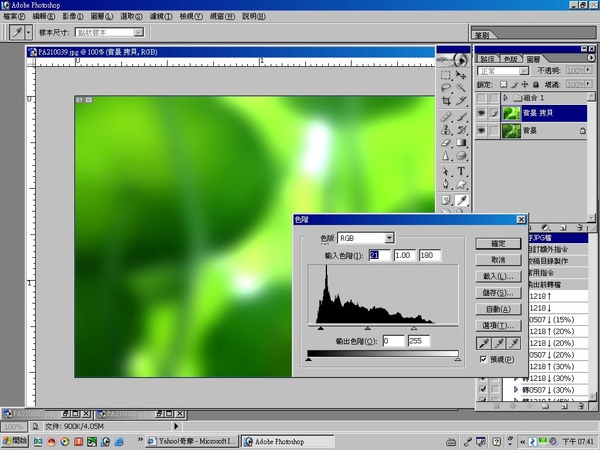Hide the 背景 layer eye icon
The width and height of the screenshot is (600, 450).
tap(481, 130)
